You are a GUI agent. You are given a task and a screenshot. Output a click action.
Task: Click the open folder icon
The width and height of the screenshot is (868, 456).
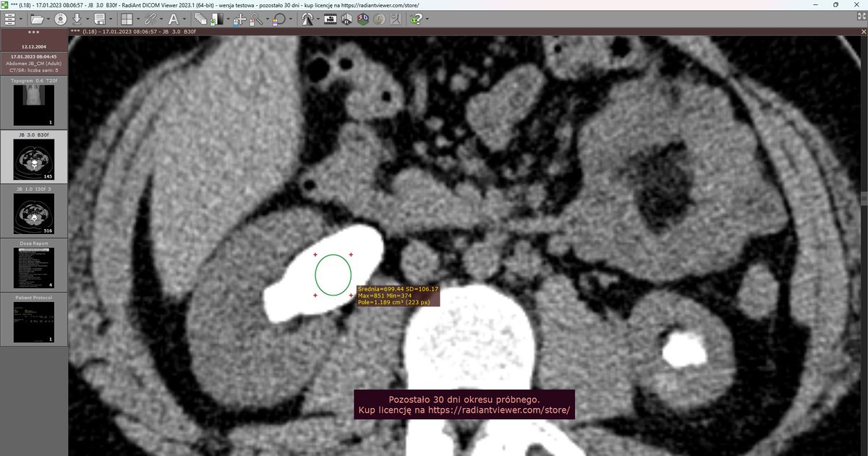point(37,19)
